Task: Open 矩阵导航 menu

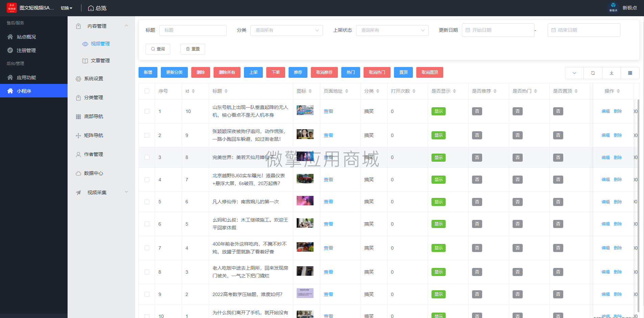Action: coord(101,135)
